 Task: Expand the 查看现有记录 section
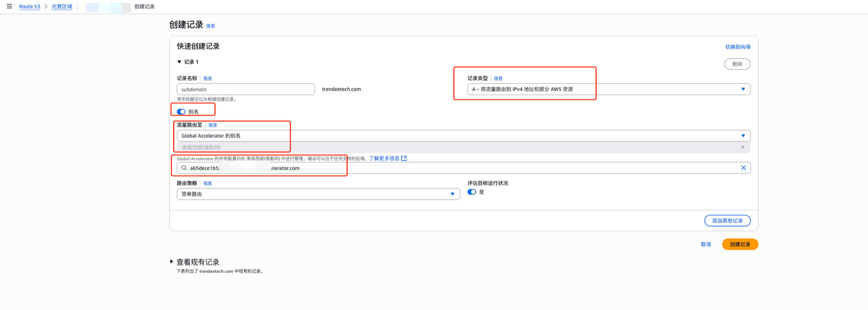tap(172, 262)
